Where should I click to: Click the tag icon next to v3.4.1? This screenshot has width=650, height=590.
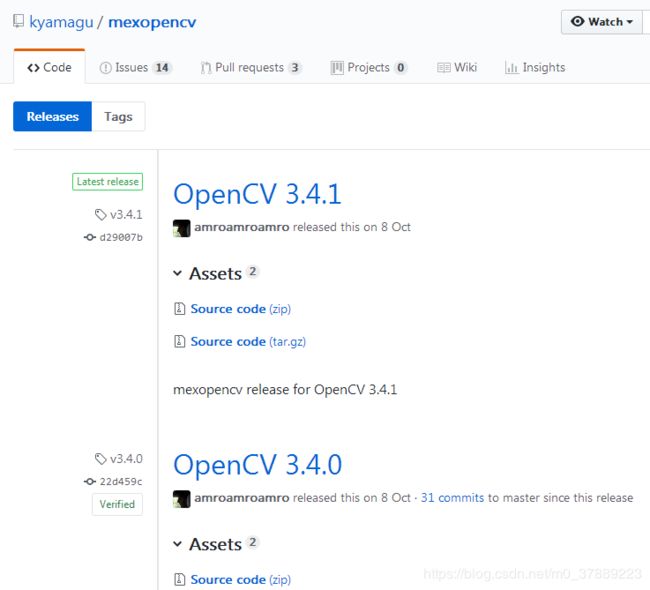pos(101,215)
